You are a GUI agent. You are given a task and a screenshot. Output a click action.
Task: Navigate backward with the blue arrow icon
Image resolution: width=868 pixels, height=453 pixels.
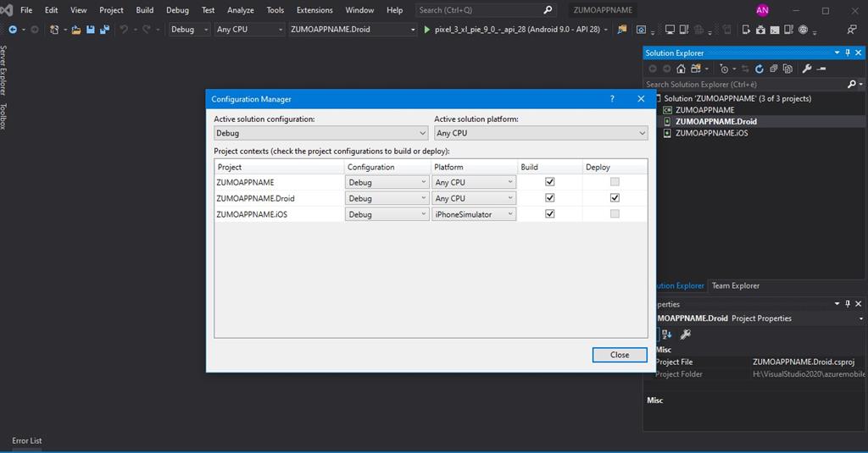(x=12, y=30)
